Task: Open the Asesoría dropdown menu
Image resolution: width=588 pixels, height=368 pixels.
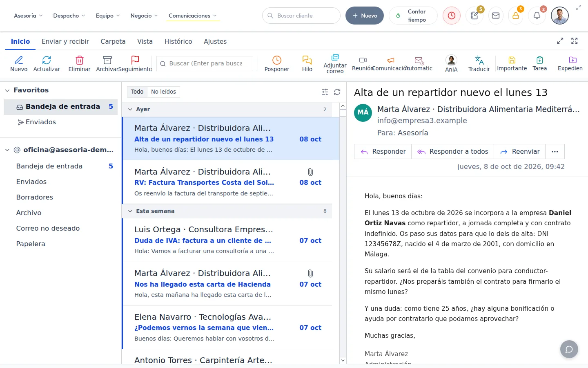Action: (28, 16)
